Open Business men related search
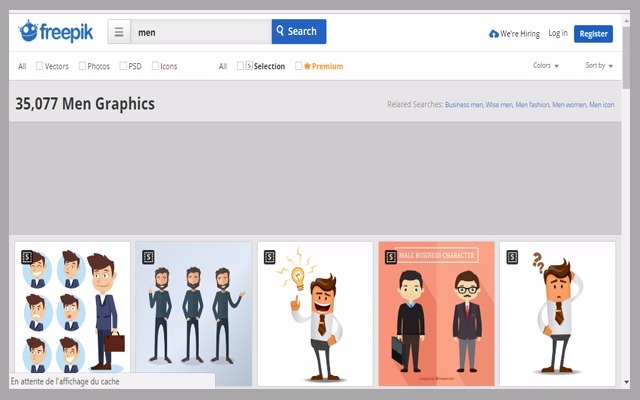Viewport: 640px width, 400px height. point(464,104)
